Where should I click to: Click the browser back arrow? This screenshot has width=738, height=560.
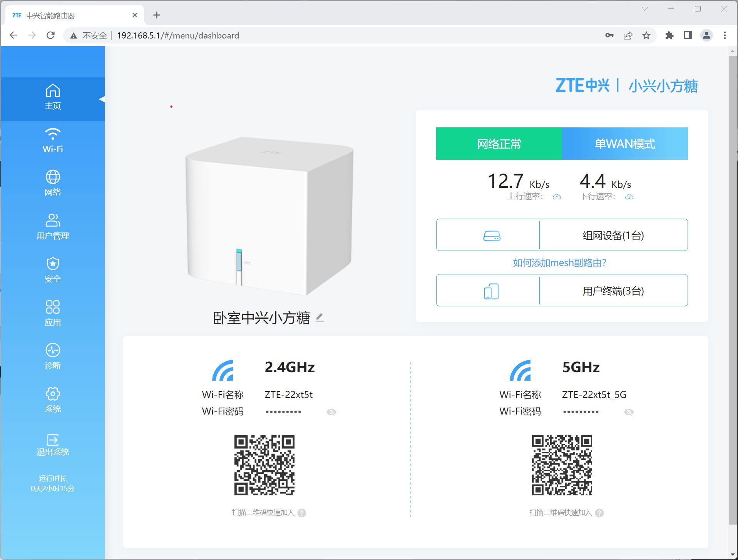pos(13,35)
